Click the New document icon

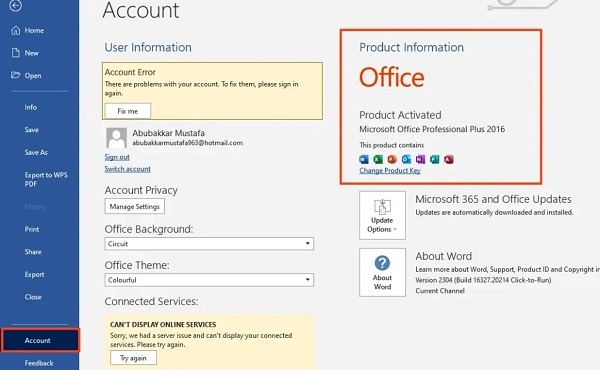[x=16, y=53]
